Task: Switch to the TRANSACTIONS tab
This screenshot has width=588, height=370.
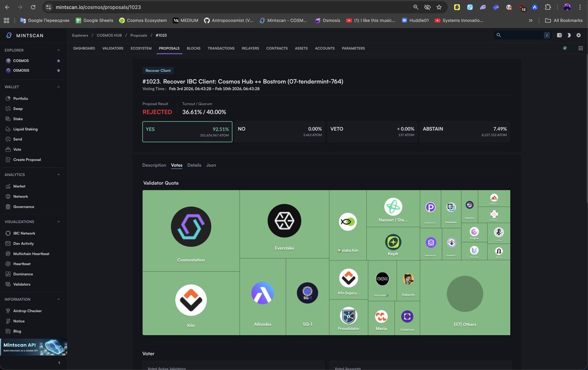Action: (x=221, y=48)
